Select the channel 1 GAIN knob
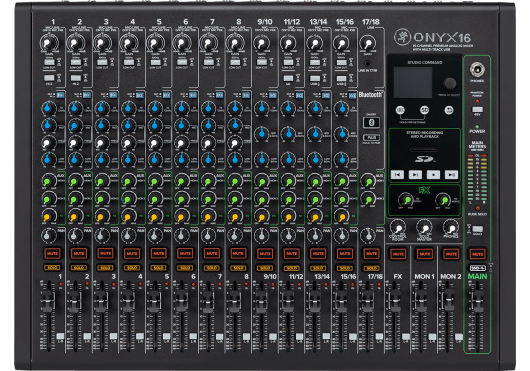 coord(49,44)
